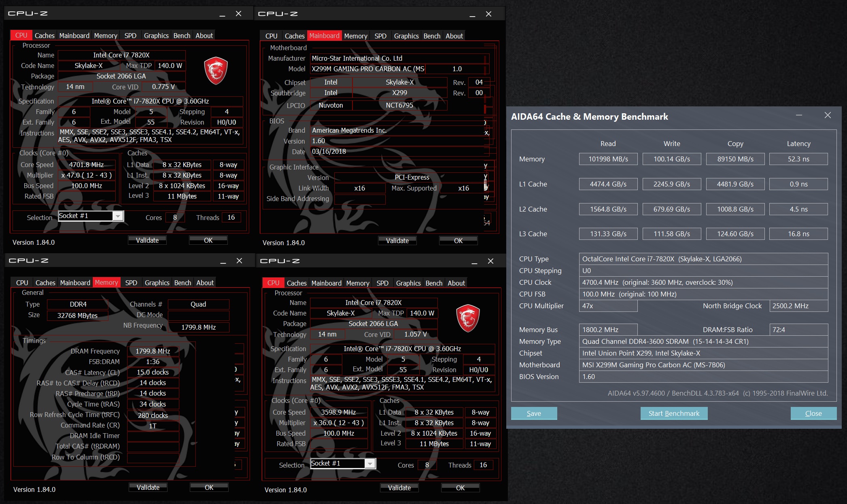Go to Graphics tab in bottom-right CPU-Z window
The height and width of the screenshot is (504, 847).
click(x=408, y=283)
